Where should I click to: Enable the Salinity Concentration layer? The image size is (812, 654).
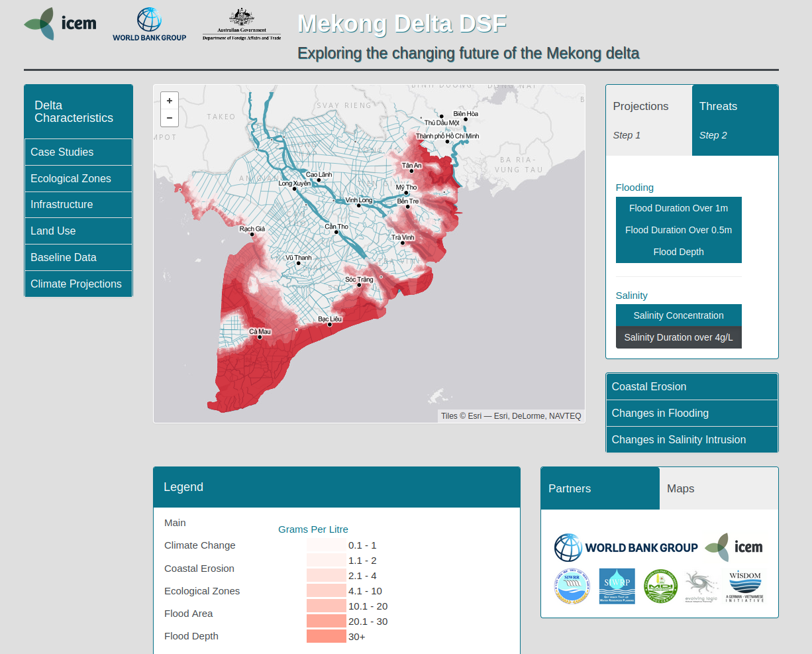[x=678, y=315]
